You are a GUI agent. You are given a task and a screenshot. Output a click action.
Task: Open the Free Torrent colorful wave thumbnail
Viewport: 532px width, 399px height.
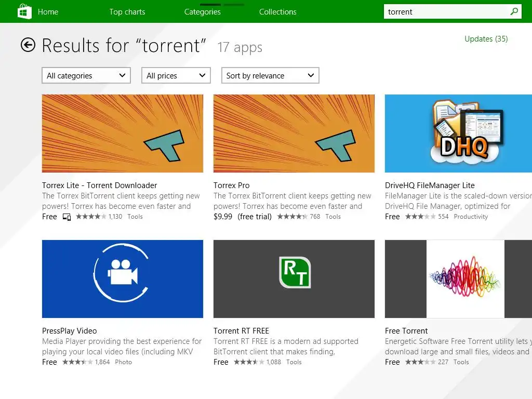[458, 279]
